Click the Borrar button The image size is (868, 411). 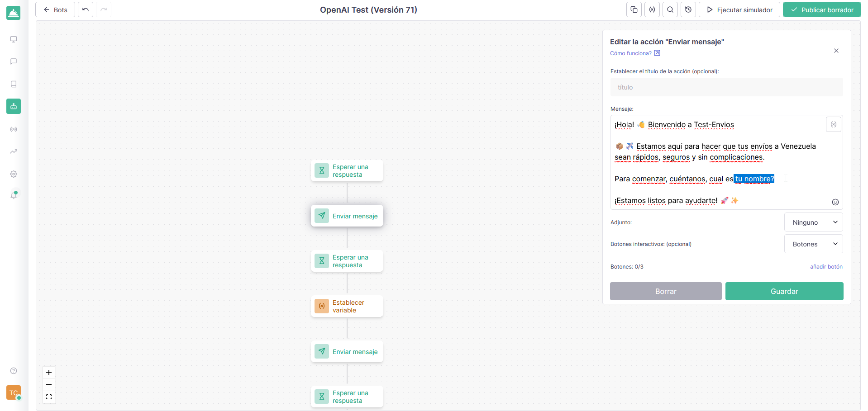click(666, 291)
